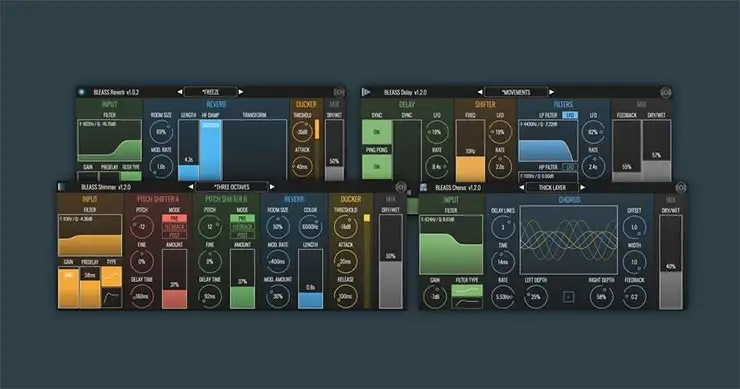Click the Delay LP Filter curve display
The width and height of the screenshot is (740, 389).
547,141
